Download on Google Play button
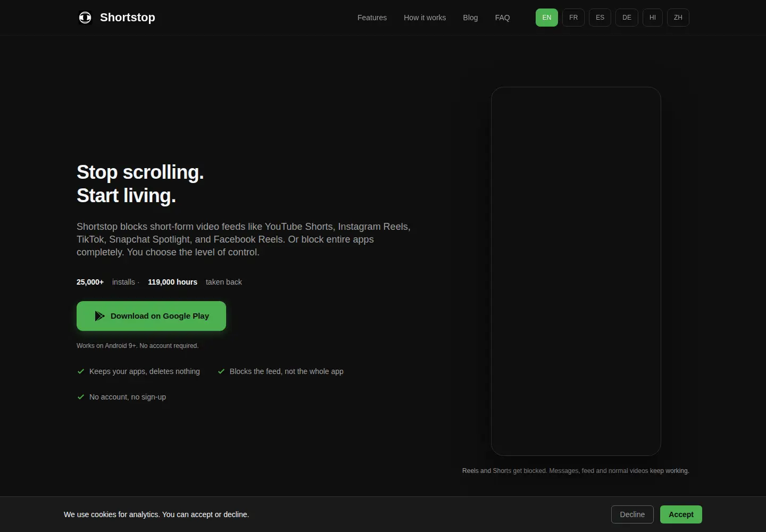Screen dimensions: 766x532 point(151,316)
